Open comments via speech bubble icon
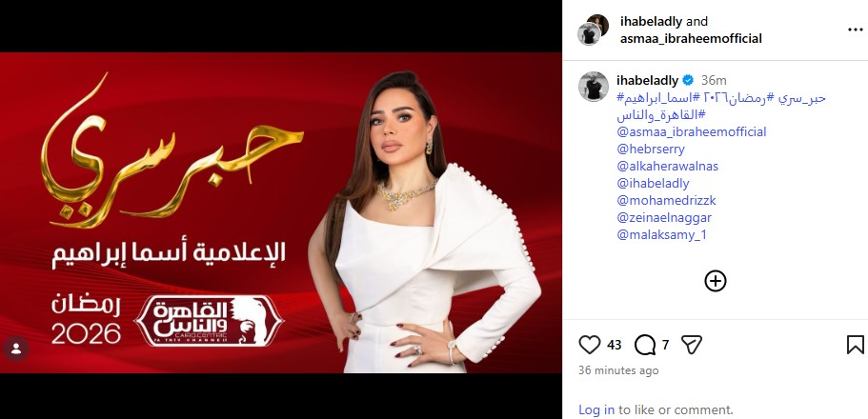 pos(645,345)
